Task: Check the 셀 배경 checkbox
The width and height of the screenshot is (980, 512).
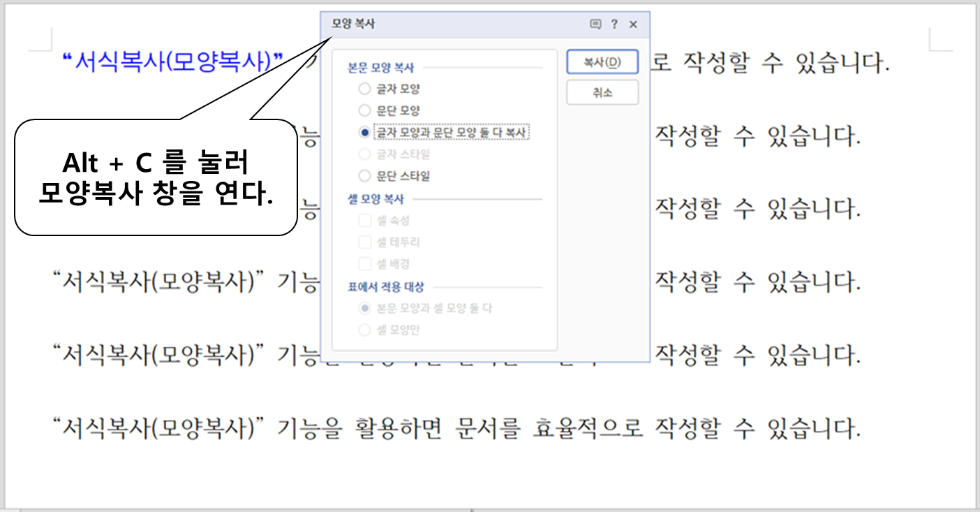Action: tap(385, 264)
